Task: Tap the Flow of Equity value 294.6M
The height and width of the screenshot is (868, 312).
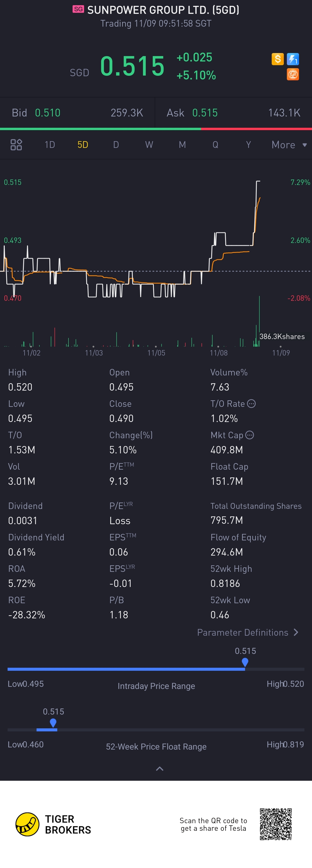Action: click(x=227, y=552)
